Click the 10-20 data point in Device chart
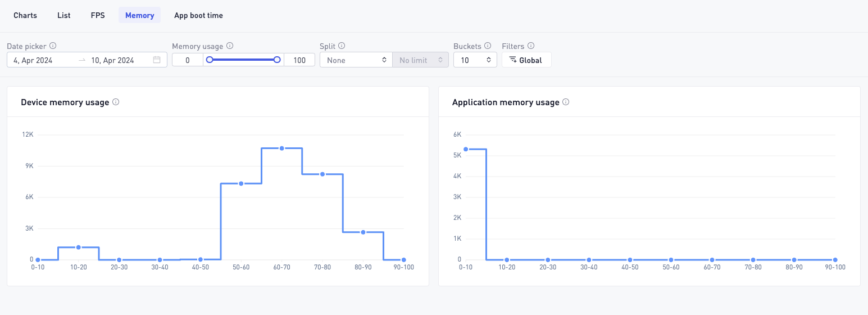The width and height of the screenshot is (868, 315). 79,247
